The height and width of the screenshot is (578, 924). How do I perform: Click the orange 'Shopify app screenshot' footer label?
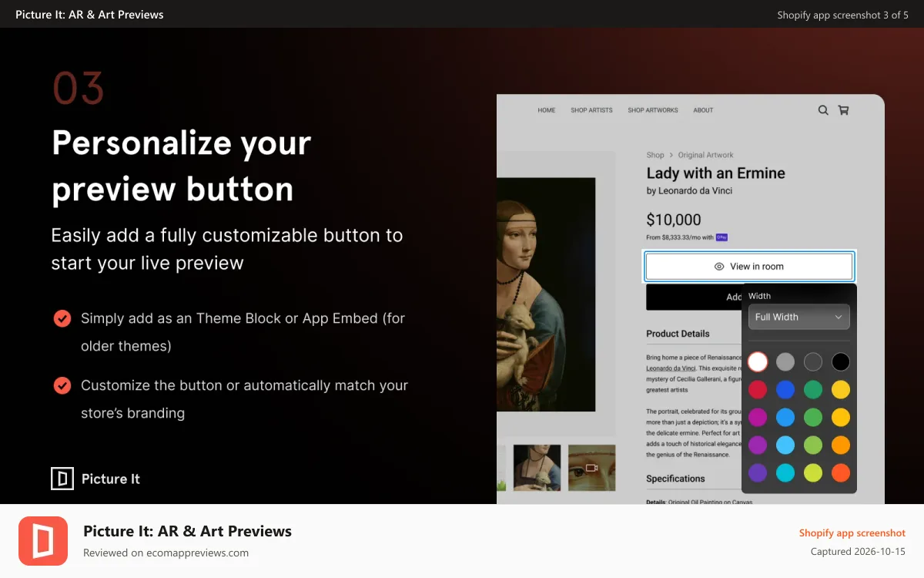852,533
